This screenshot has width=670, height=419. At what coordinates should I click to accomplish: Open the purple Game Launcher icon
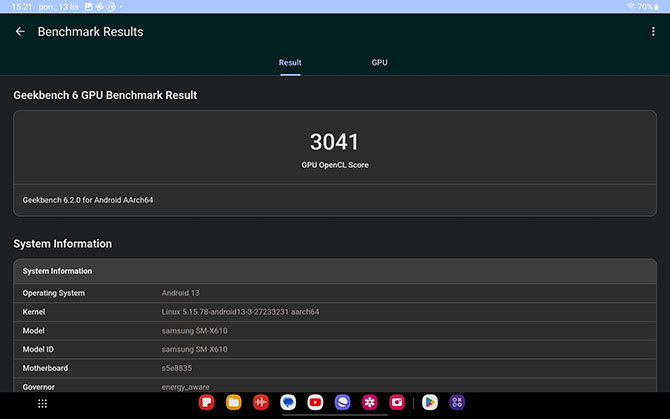pyautogui.click(x=457, y=402)
